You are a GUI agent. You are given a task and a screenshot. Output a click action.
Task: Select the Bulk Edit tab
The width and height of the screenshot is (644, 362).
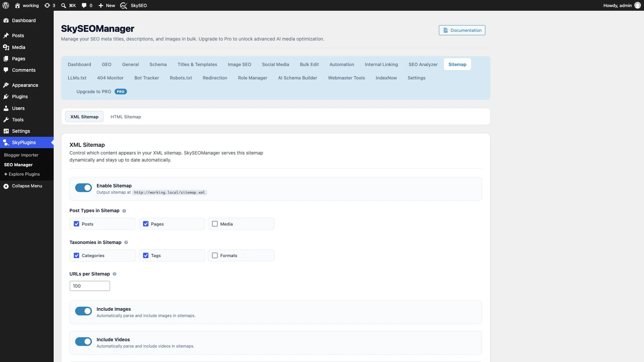309,64
